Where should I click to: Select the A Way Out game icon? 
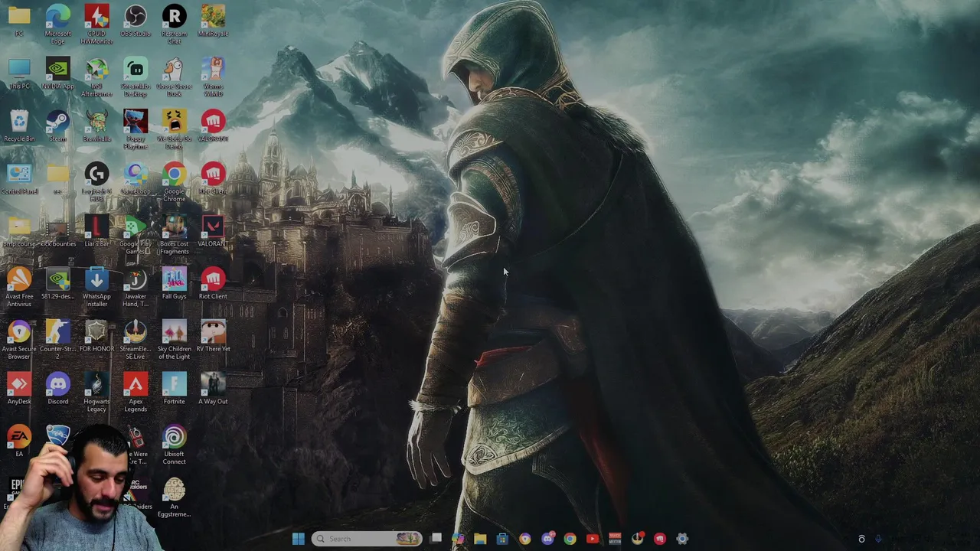coord(213,389)
